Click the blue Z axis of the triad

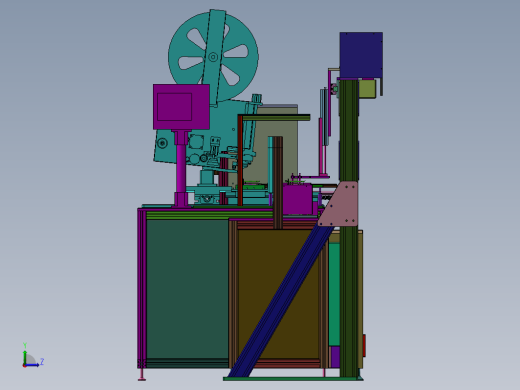pyautogui.click(x=32, y=365)
